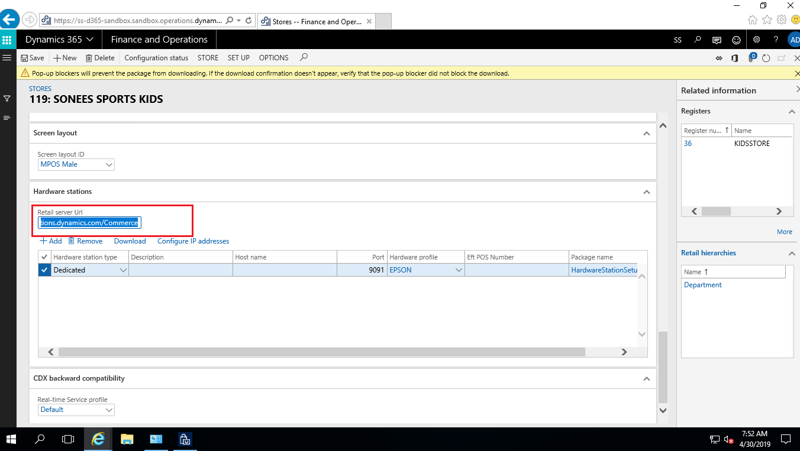The width and height of the screenshot is (800, 451).
Task: Collapse the Registers panel
Action: click(791, 112)
